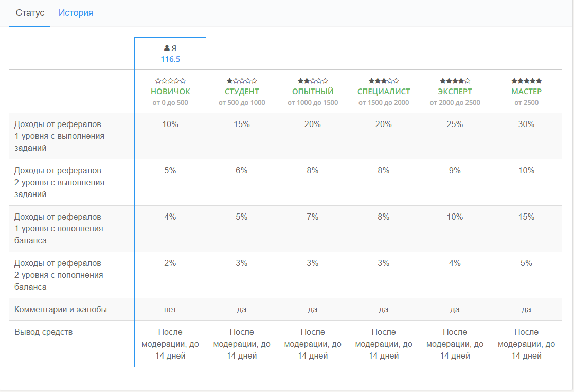The height and width of the screenshot is (392, 574).
Task: Click the four-star rating above ЭКСПЕРТ
Action: [455, 81]
